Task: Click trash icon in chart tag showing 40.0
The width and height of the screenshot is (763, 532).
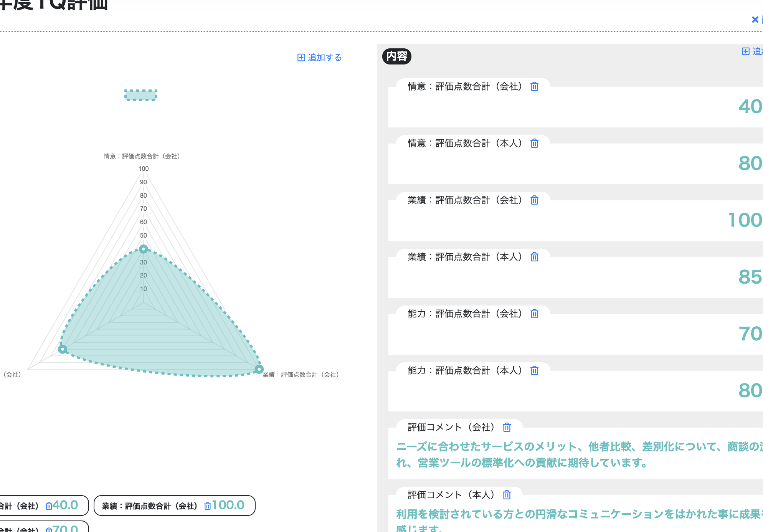Action: tap(49, 506)
